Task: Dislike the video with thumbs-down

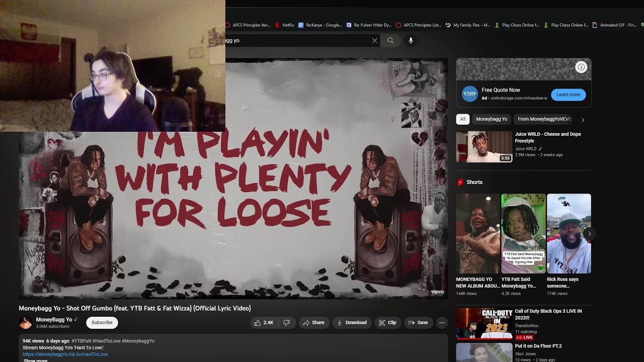Action: (286, 323)
